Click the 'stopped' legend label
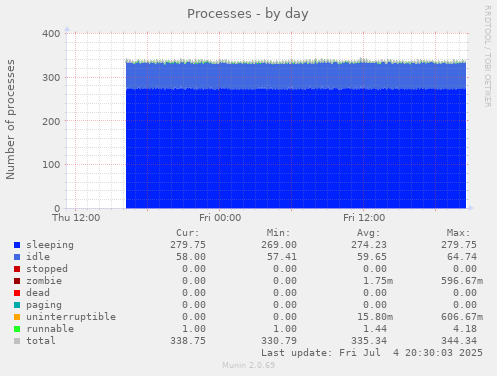497x376 pixels. (x=47, y=269)
